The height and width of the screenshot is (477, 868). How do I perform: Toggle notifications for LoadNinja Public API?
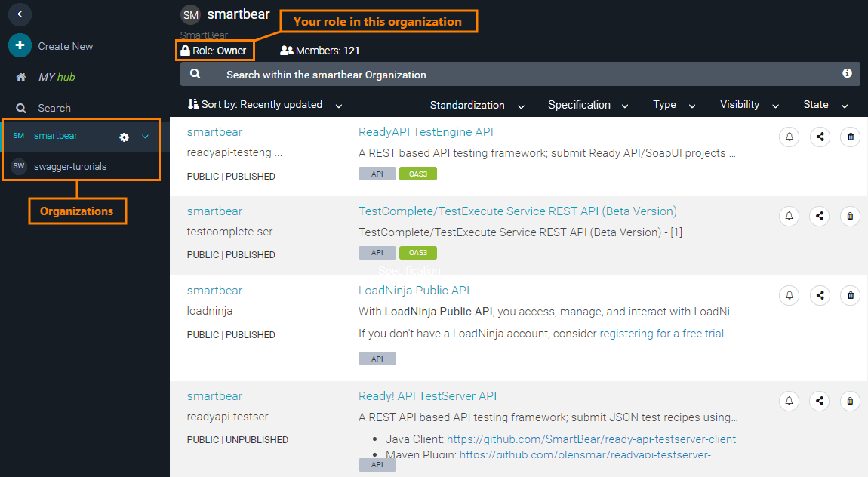point(789,295)
